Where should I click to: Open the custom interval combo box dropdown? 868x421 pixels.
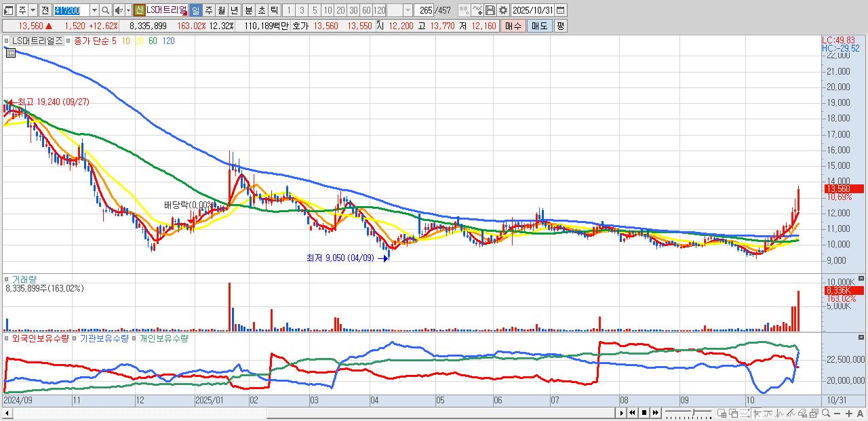[x=408, y=10]
